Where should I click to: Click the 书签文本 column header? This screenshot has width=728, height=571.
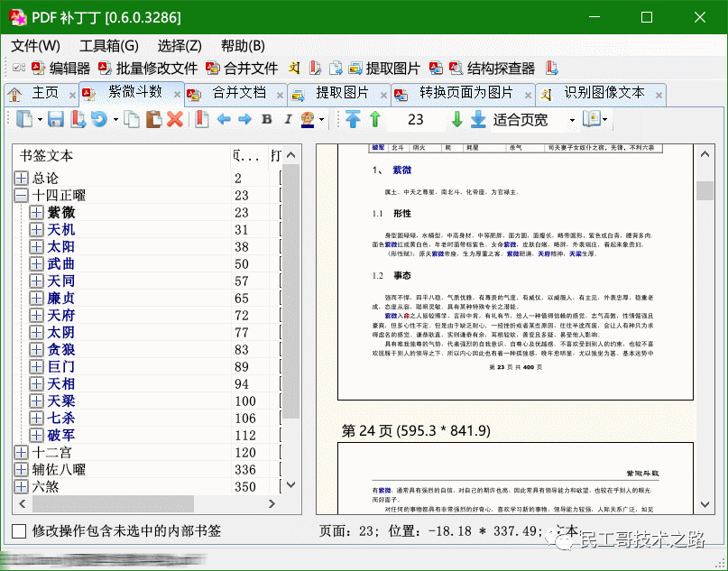click(122, 155)
